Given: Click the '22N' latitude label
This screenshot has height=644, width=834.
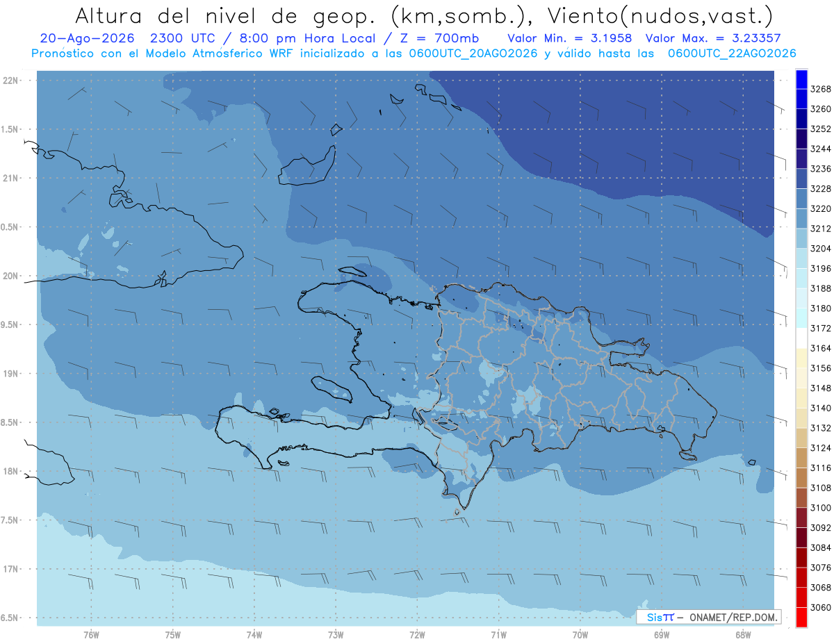Looking at the screenshot, I should click(x=12, y=81).
